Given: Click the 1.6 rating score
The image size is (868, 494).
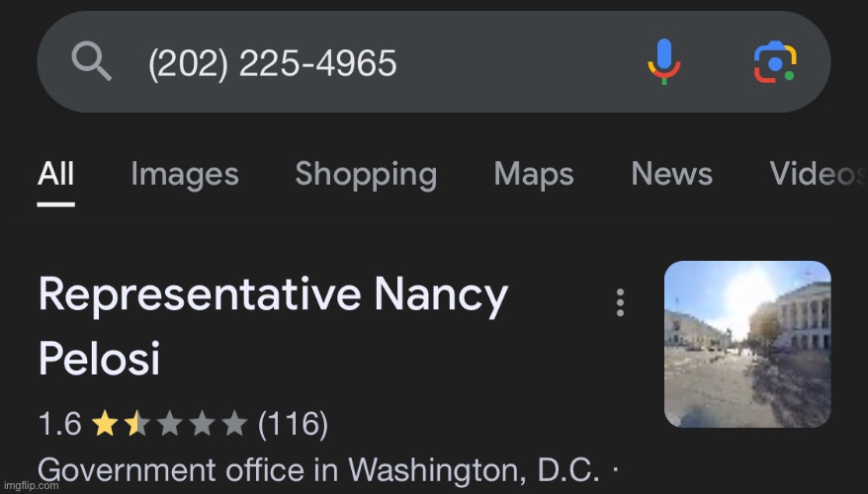Looking at the screenshot, I should [x=59, y=425].
